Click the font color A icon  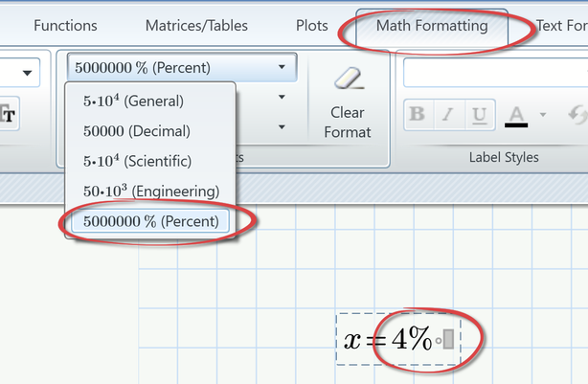pos(516,114)
